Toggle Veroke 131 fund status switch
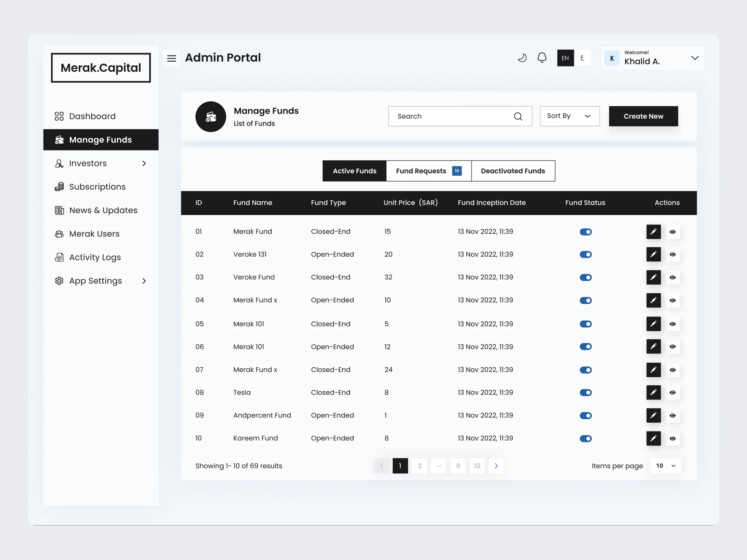747x560 pixels. [585, 254]
